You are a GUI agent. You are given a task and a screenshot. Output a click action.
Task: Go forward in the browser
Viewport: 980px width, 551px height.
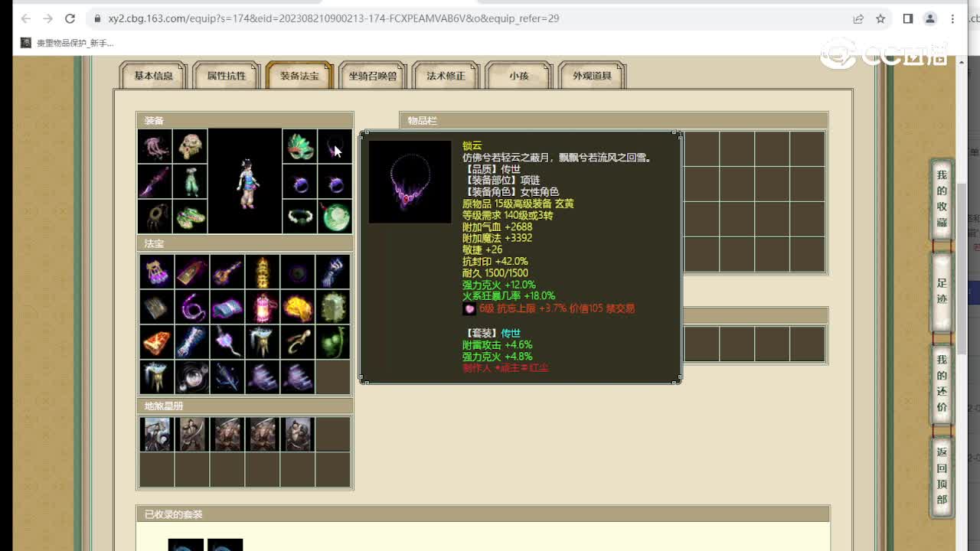pos(47,18)
